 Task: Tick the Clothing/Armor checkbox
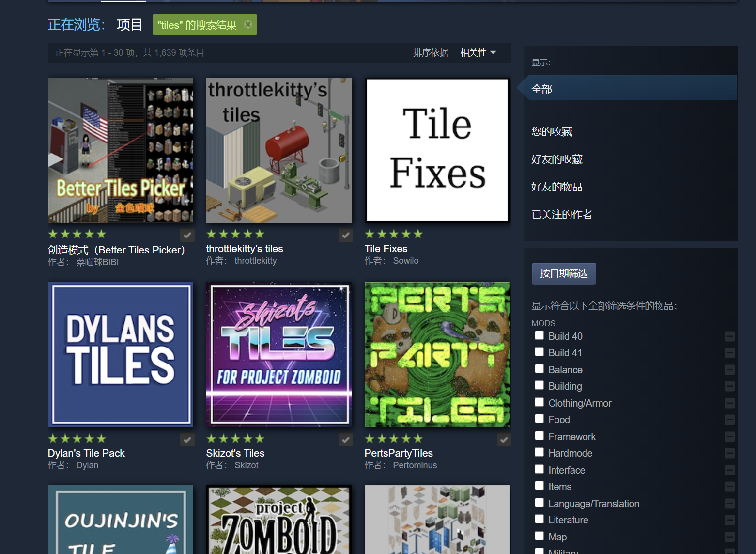click(x=539, y=402)
